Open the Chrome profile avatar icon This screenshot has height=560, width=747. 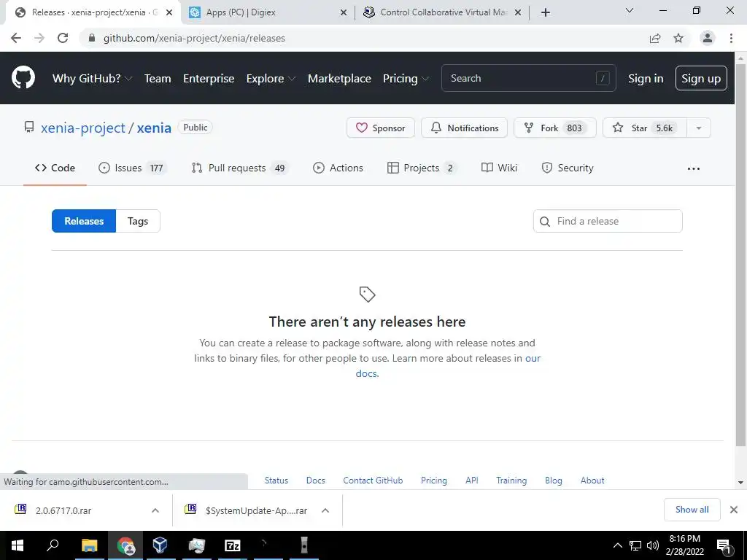[708, 38]
